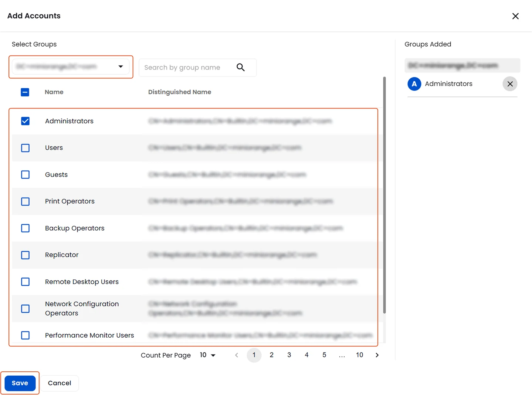The image size is (532, 399).
Task: Click the search magnifier icon
Action: [x=240, y=67]
